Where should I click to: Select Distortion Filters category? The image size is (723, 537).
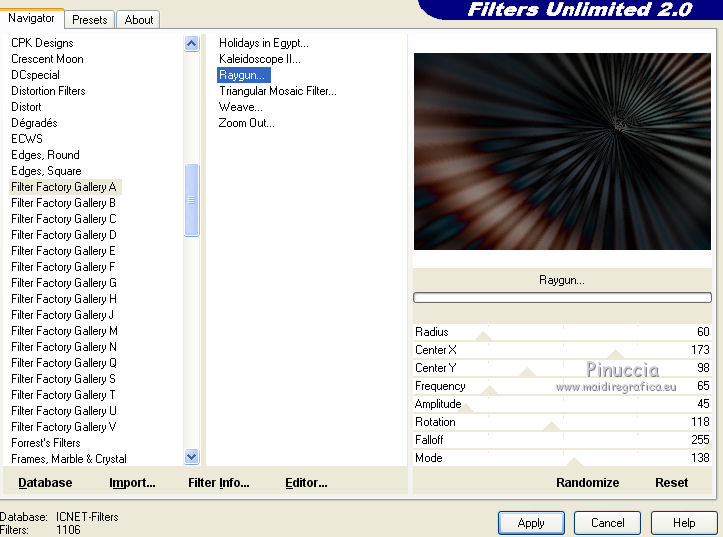click(48, 91)
